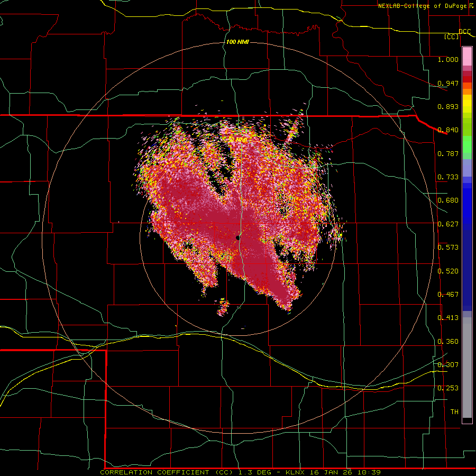Click the DCC label above the color scale

[465, 32]
